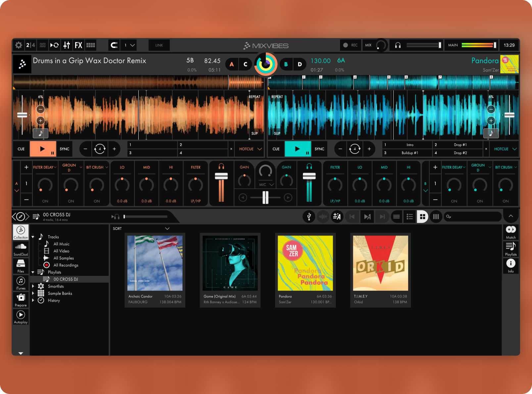This screenshot has width=532, height=394.
Task: Click the crossfader slider
Action: [x=266, y=197]
